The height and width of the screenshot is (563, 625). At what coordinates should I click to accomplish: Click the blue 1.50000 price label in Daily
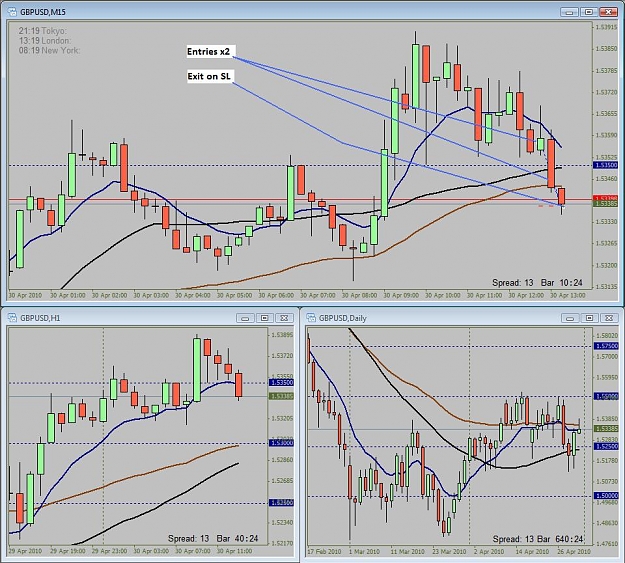tap(606, 496)
